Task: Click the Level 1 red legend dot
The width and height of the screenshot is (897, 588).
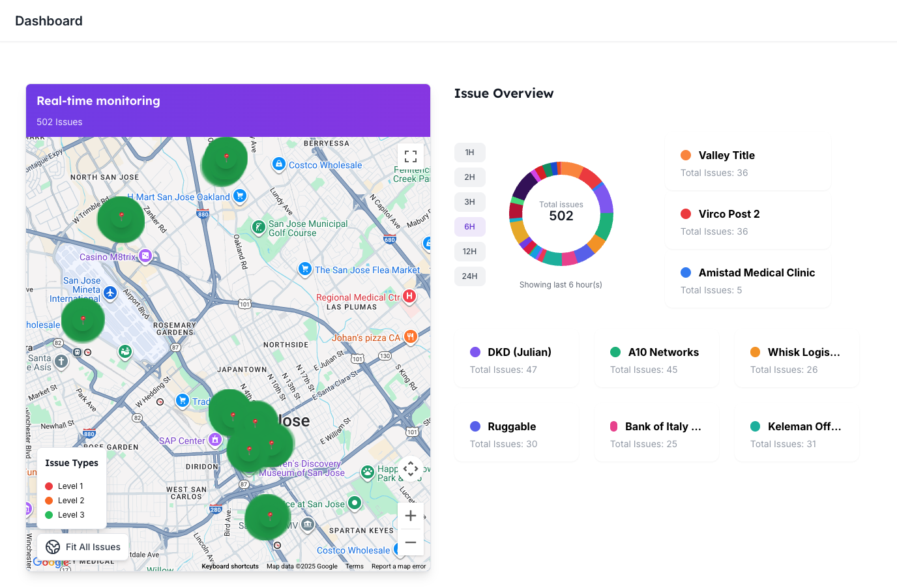Action: coord(49,486)
